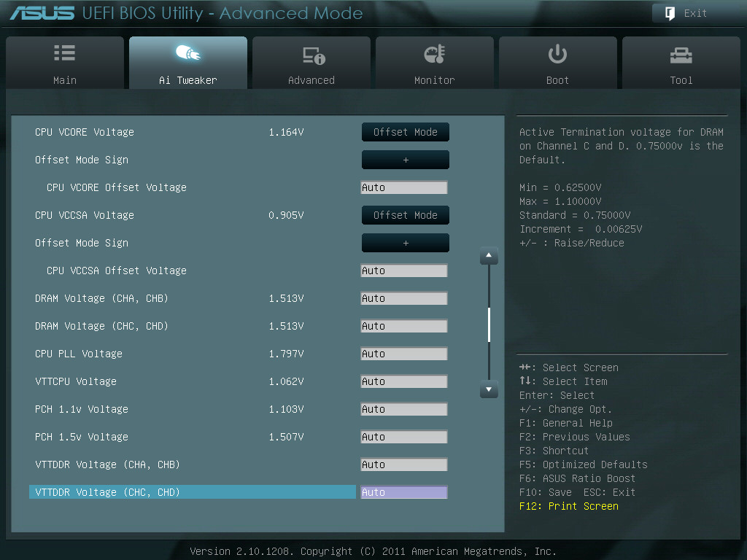747x560 pixels.
Task: Click the Ai Tweaker rocket icon
Action: (x=187, y=52)
